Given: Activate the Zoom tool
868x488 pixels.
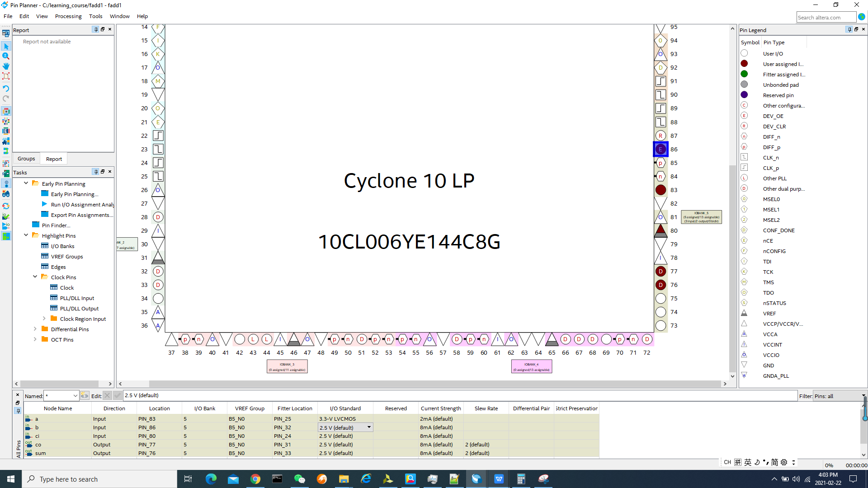Looking at the screenshot, I should (6, 56).
